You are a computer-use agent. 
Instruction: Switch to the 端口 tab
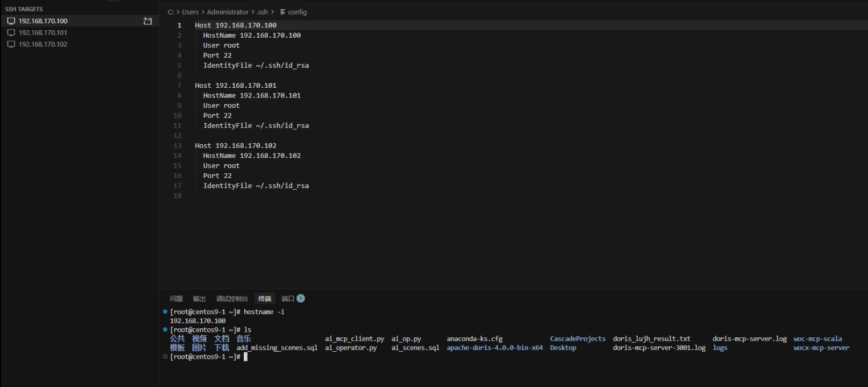pos(288,299)
